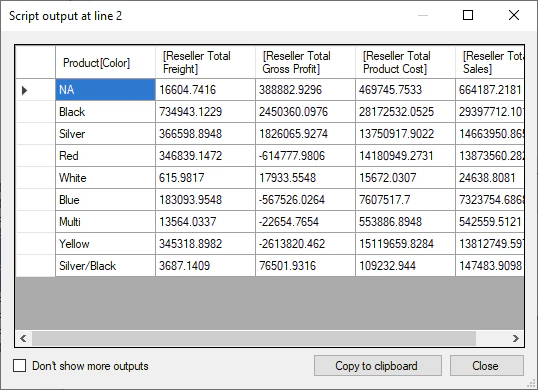
Task: Select the Yellow color cell
Action: pos(105,244)
